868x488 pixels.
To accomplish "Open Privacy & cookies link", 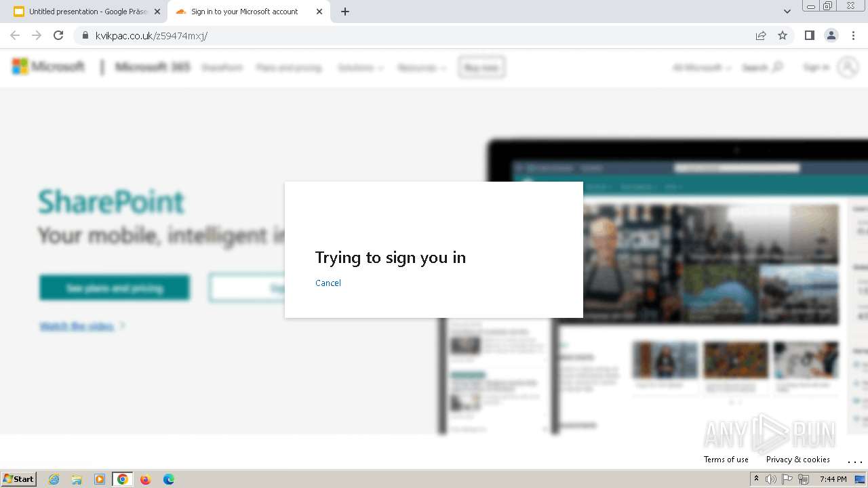I will (x=798, y=460).
